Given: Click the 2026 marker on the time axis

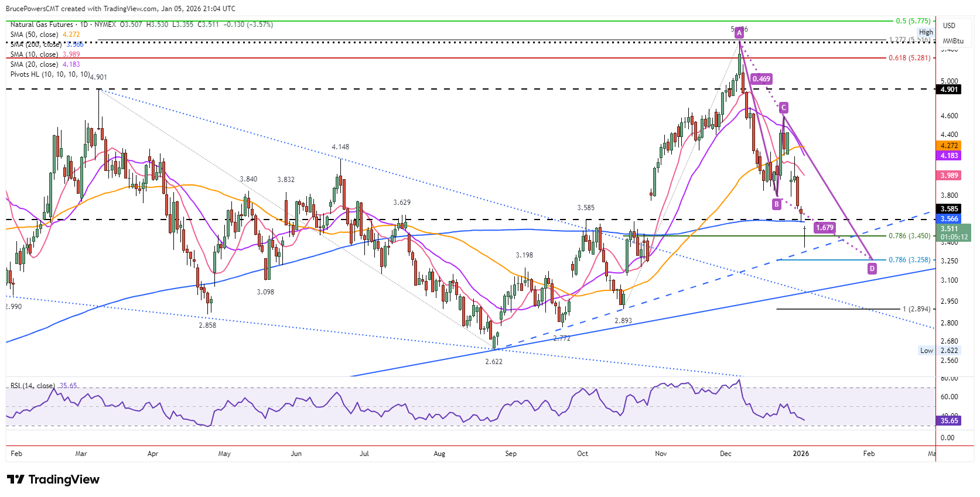Looking at the screenshot, I should [801, 454].
